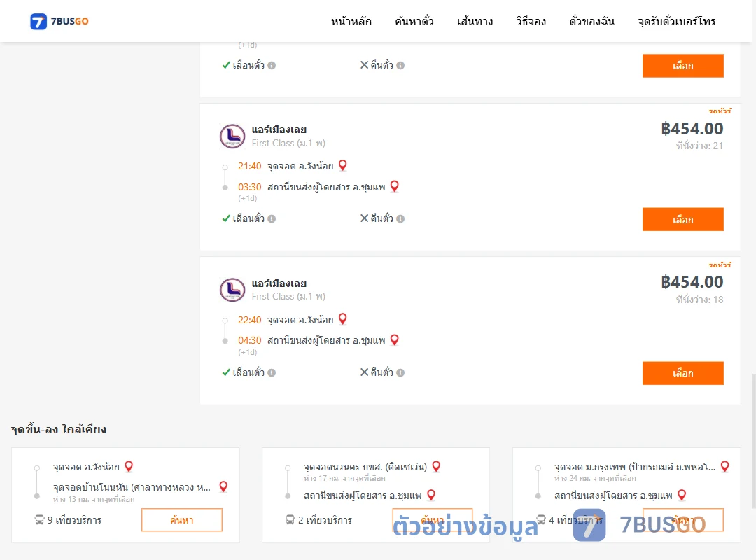This screenshot has height=560, width=756.
Task: Click จุดจอด ม.กรุงเทพ stop name
Action: point(635,467)
